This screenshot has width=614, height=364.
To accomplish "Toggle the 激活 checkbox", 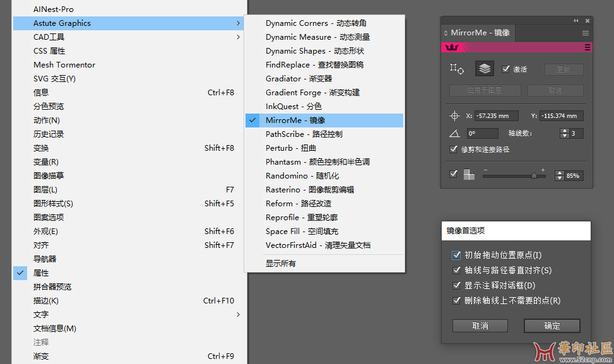I will [x=505, y=69].
